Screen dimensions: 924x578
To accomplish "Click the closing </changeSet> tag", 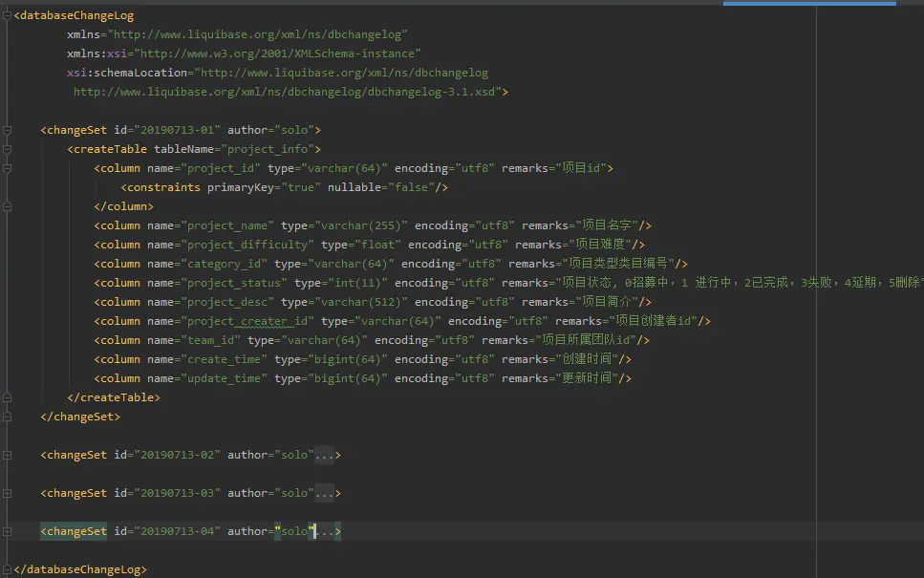I will click(x=80, y=417).
